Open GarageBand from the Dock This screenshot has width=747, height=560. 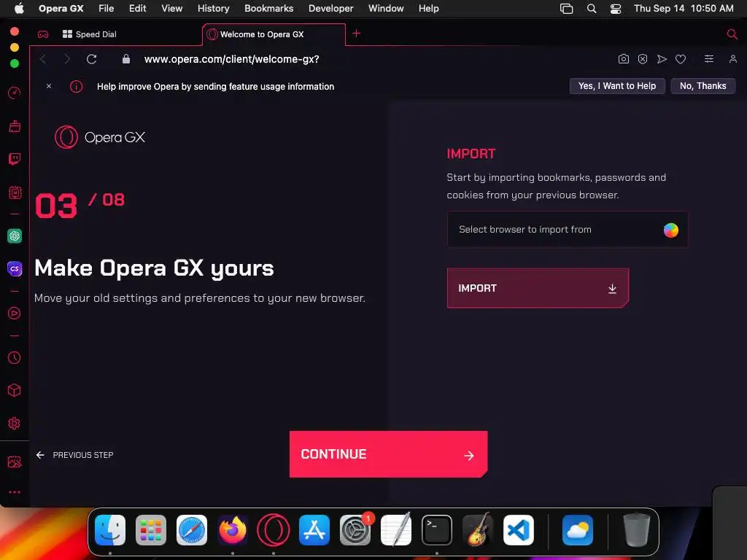click(x=478, y=530)
